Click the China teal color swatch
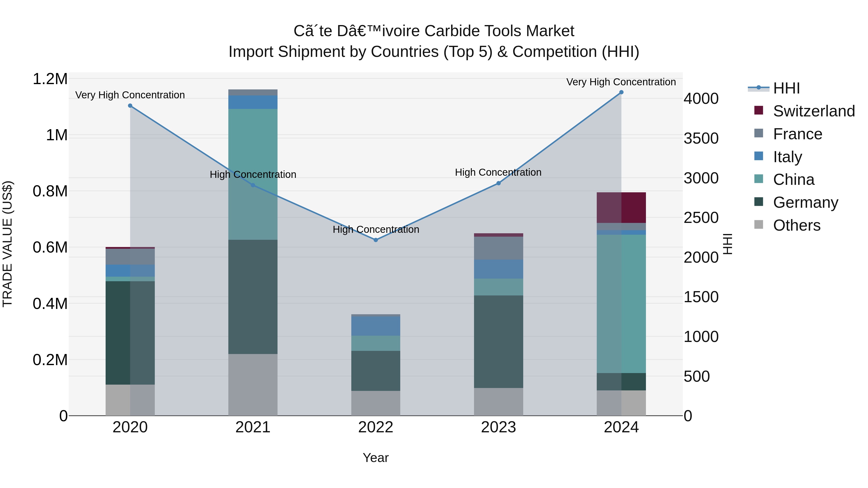868x488 pixels. [x=759, y=179]
